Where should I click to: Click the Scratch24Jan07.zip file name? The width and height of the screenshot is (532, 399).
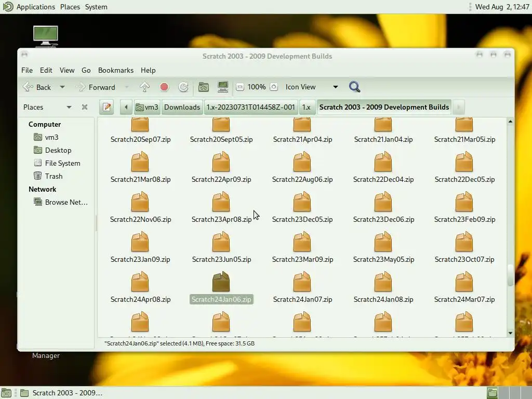(303, 300)
